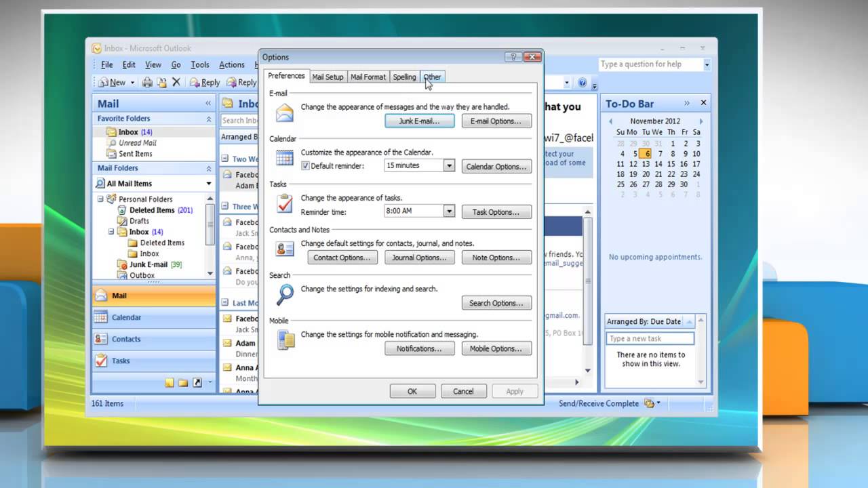Open the Tools menu
868x488 pixels.
200,65
